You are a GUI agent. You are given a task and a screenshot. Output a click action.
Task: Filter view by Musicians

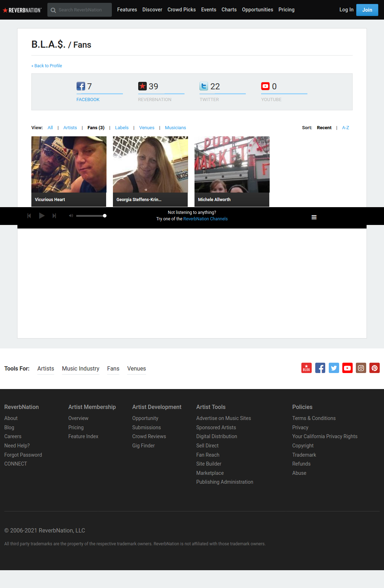coord(176,128)
